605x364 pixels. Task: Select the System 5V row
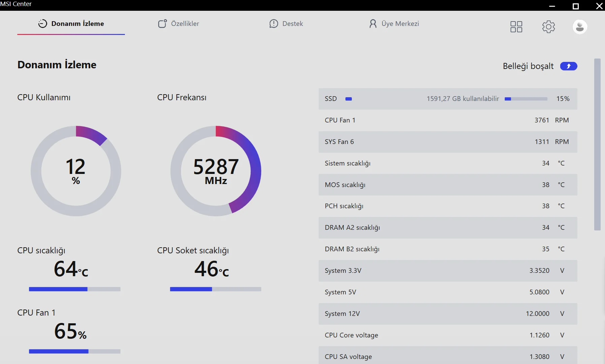click(448, 292)
